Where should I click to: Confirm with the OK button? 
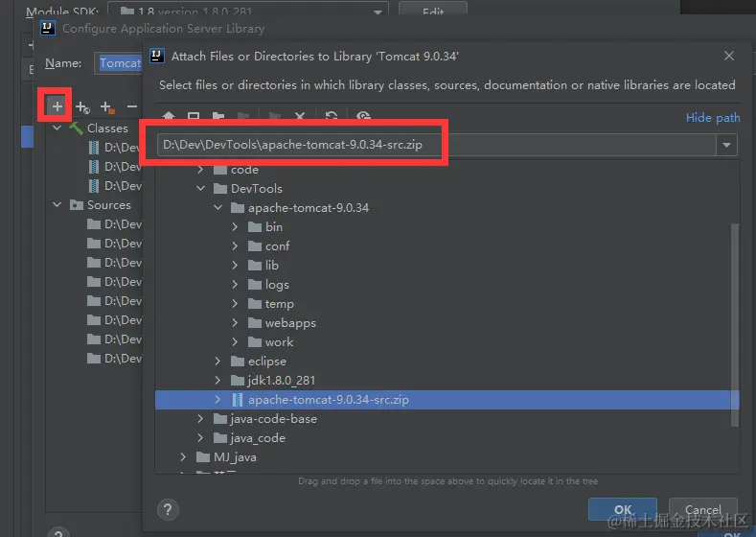623,509
